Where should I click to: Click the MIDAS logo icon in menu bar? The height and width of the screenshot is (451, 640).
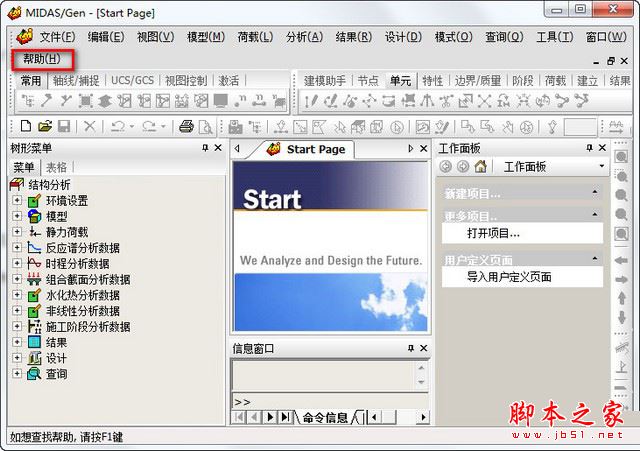tap(24, 36)
